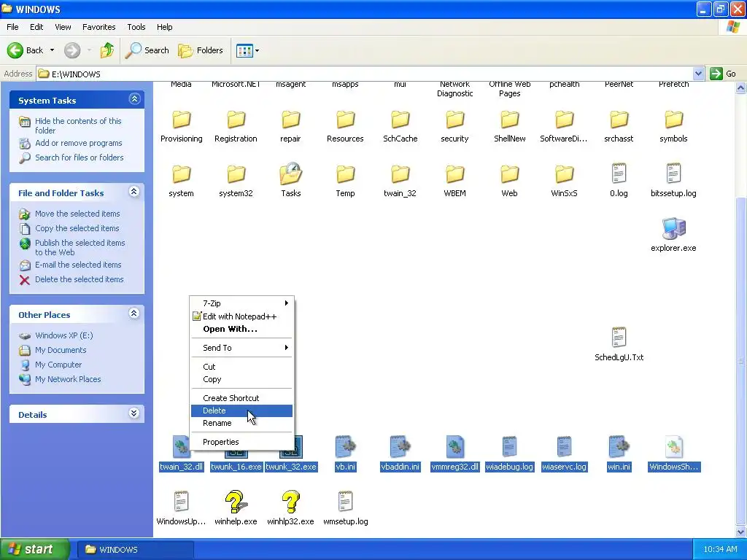Select the WinSxS folder icon

click(564, 174)
